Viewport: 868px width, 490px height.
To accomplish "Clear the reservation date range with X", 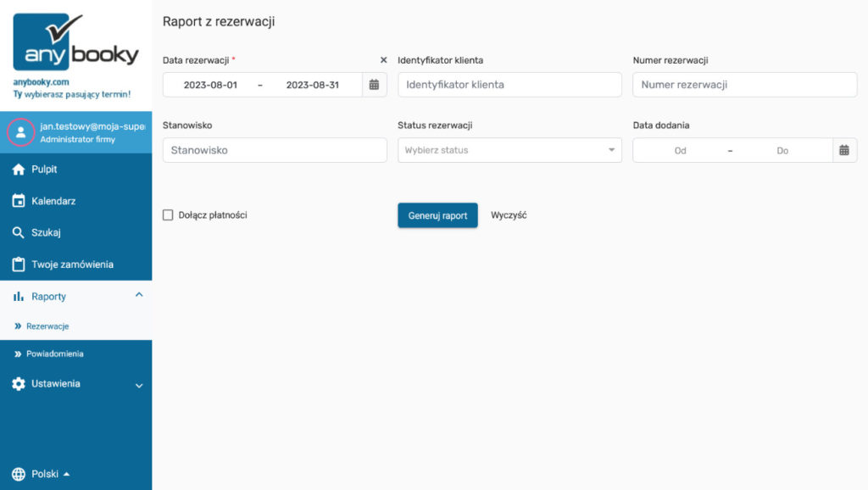I will click(x=383, y=60).
